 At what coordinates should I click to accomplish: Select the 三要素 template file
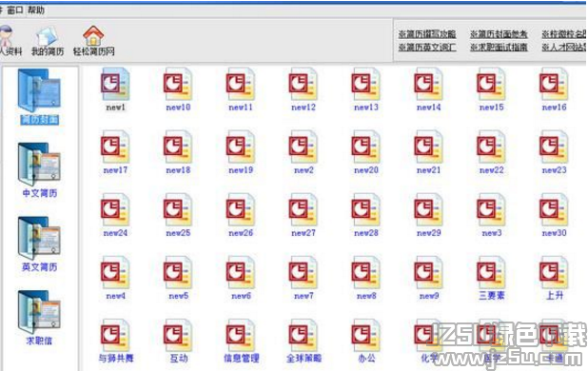(x=491, y=279)
